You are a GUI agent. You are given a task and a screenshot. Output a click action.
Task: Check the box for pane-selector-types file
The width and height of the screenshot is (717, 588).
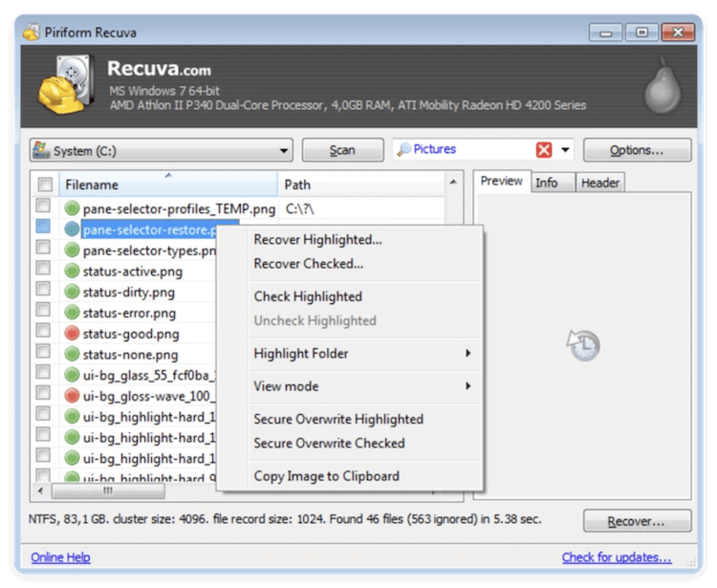click(x=43, y=248)
